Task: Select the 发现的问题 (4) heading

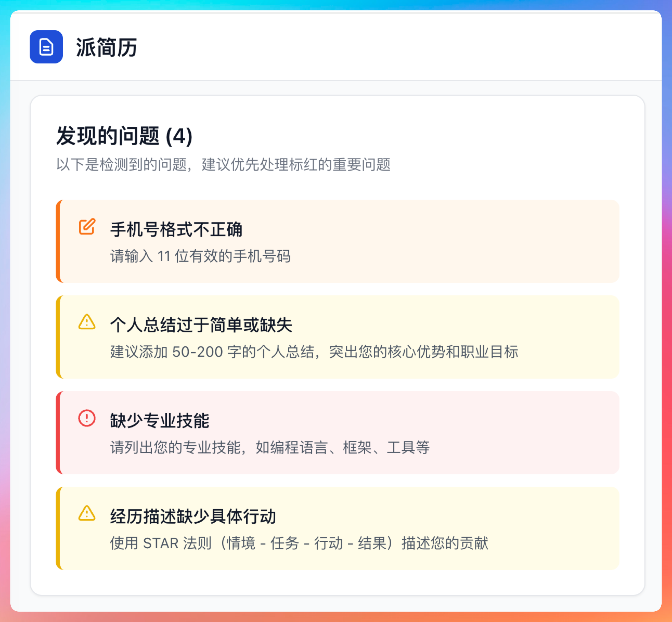Action: [124, 136]
